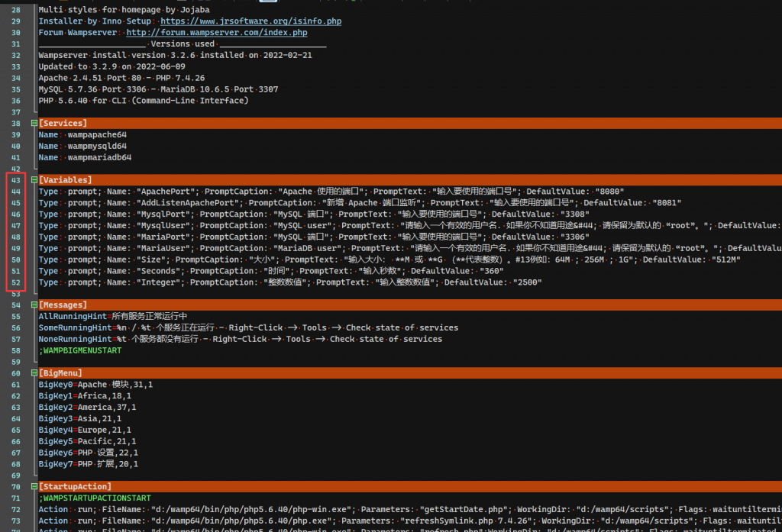Click the ;WAMPSTARTUPACTIONSTART comment line
782x532 pixels.
tap(95, 498)
